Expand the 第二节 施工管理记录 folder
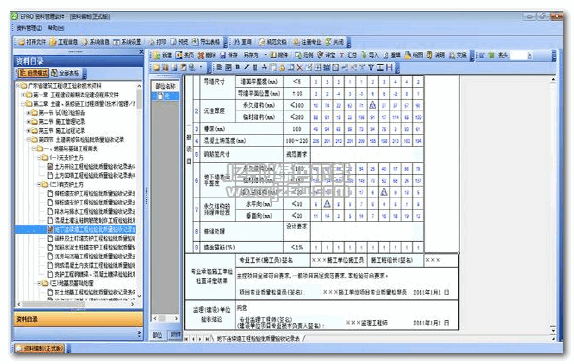This screenshot has width=574, height=364. 28,122
